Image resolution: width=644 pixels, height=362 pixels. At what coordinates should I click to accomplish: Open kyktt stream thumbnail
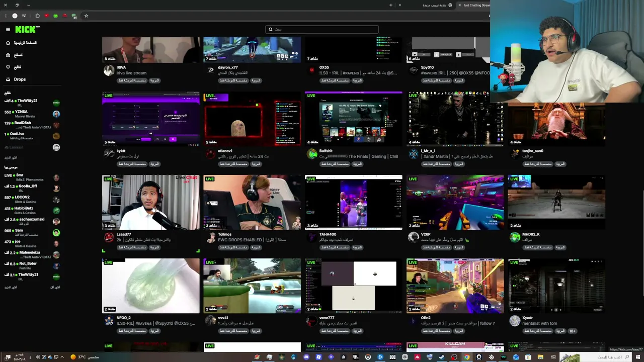coord(151,119)
